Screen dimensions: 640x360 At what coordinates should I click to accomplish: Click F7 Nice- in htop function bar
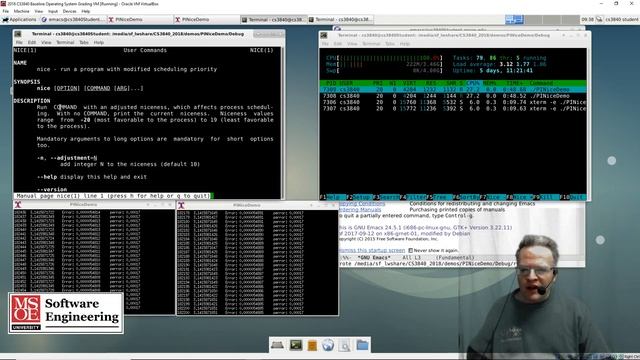pyautogui.click(x=492, y=197)
